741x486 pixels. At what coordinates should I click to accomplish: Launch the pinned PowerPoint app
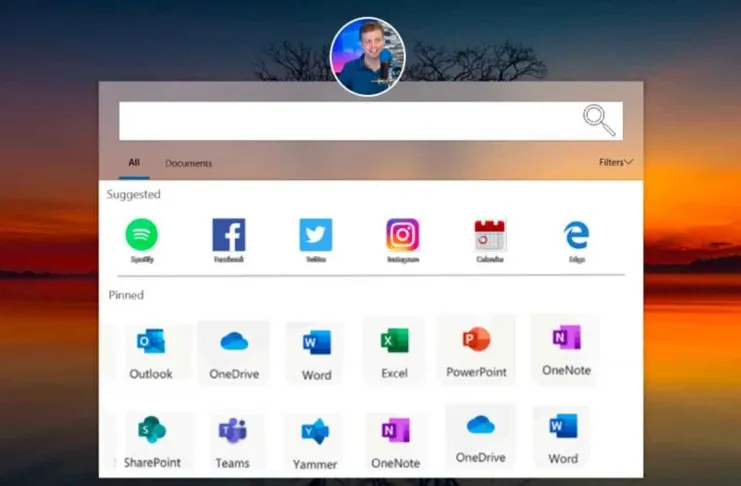pyautogui.click(x=476, y=350)
